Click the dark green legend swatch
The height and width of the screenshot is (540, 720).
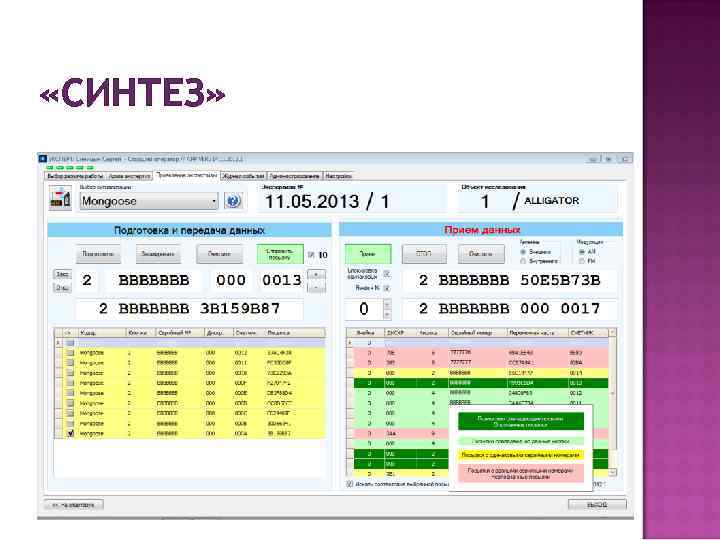[521, 422]
